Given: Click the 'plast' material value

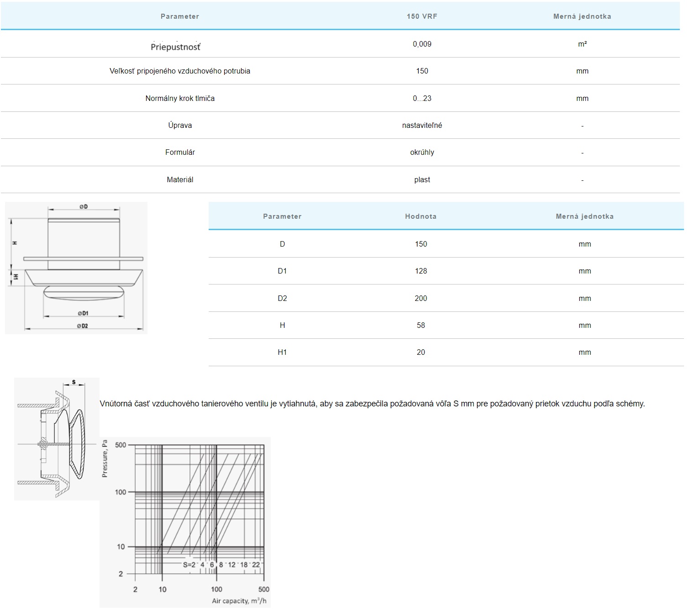Looking at the screenshot, I should (x=422, y=179).
